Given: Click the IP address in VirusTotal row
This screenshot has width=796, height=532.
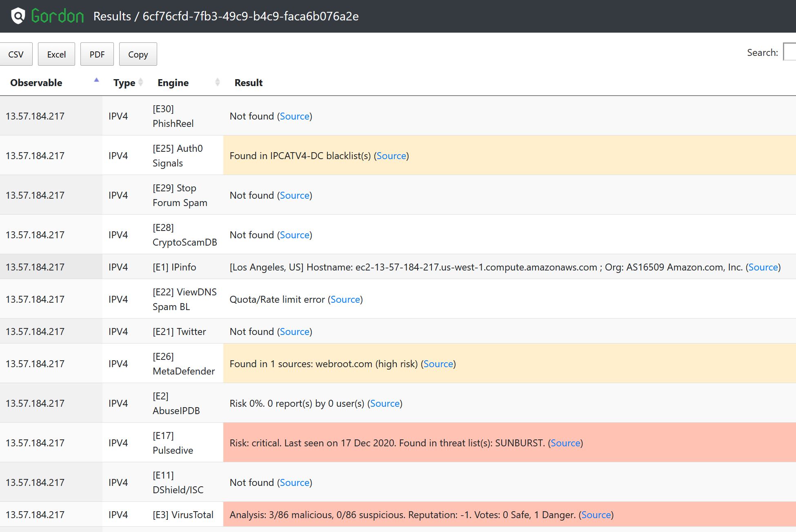Looking at the screenshot, I should (35, 515).
